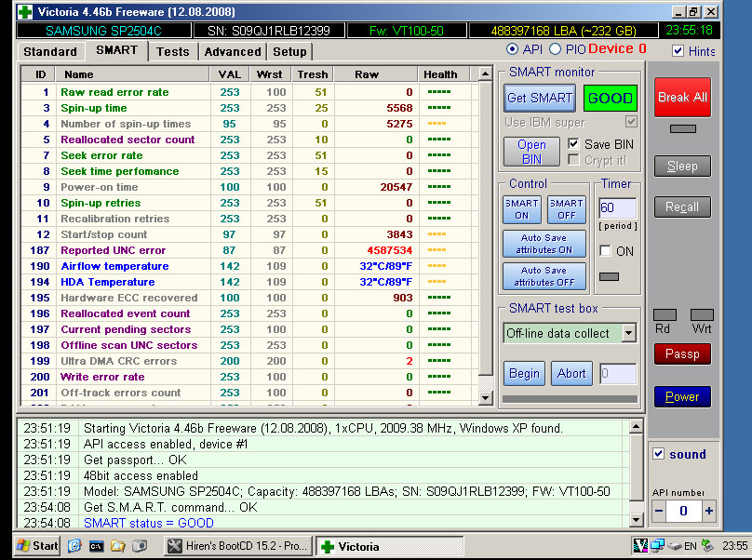Image resolution: width=752 pixels, height=560 pixels.
Task: Click the Victoria tray icon
Action: (x=640, y=545)
